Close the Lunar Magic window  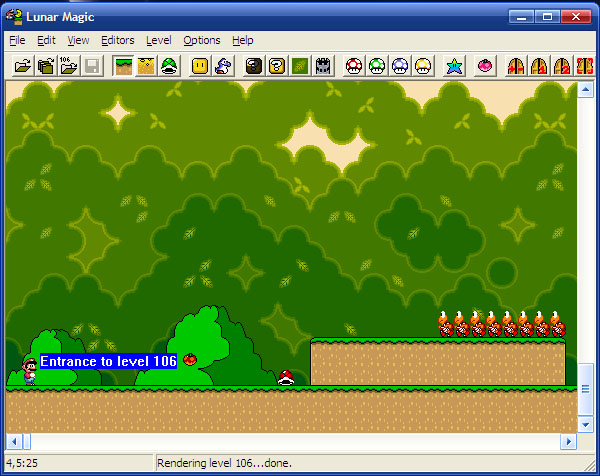pos(576,17)
